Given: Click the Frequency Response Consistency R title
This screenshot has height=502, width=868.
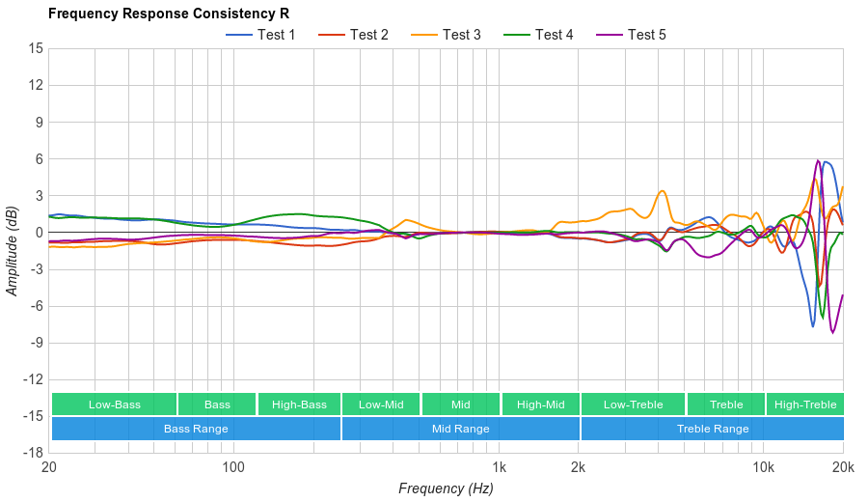Looking at the screenshot, I should (168, 14).
